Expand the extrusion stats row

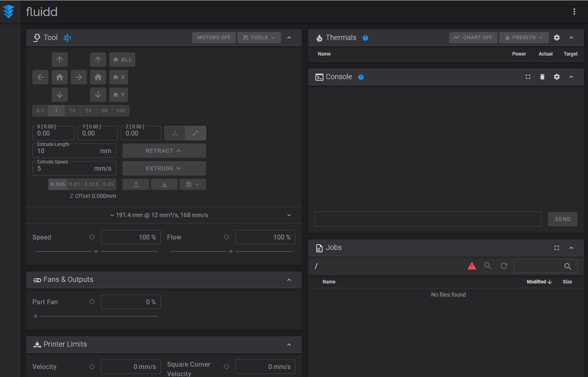pos(289,215)
